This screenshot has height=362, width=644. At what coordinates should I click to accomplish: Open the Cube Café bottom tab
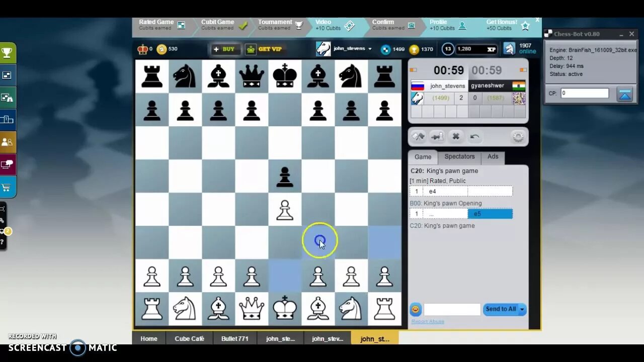[189, 338]
